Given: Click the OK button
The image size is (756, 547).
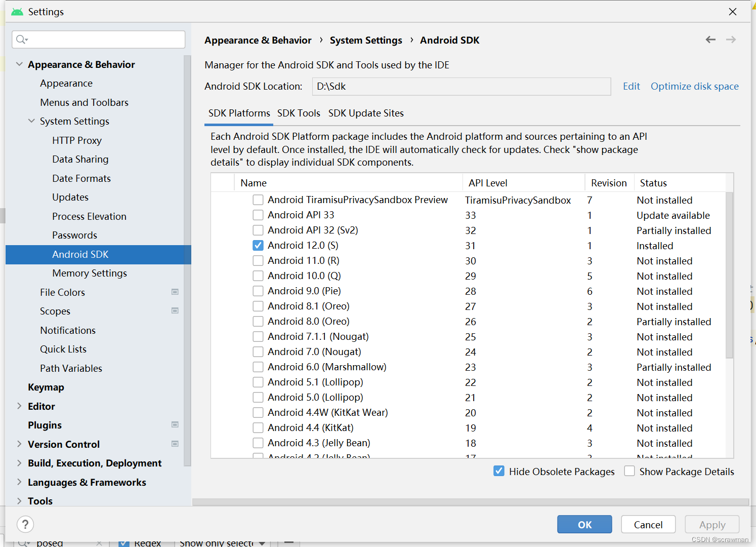Looking at the screenshot, I should pyautogui.click(x=584, y=524).
